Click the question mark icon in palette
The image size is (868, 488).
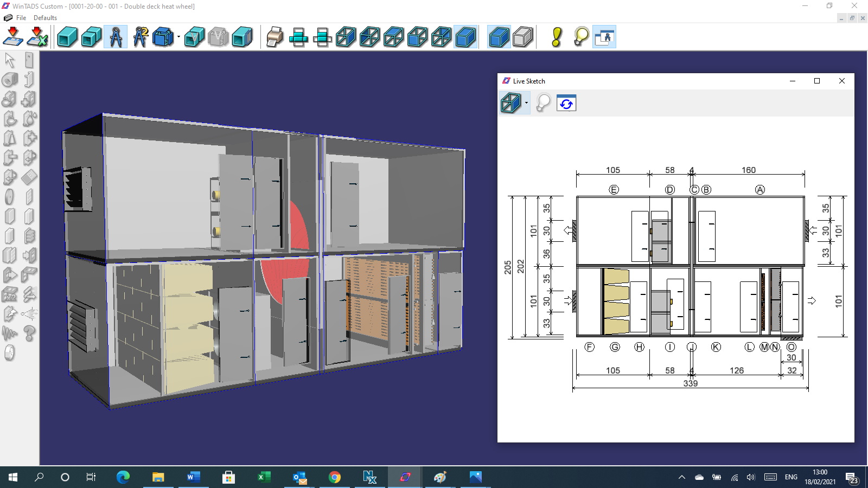coord(29,332)
